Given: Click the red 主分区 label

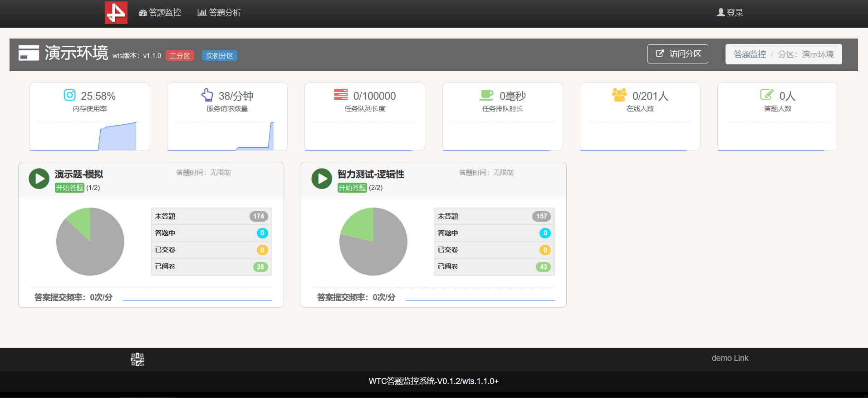Looking at the screenshot, I should click(180, 56).
